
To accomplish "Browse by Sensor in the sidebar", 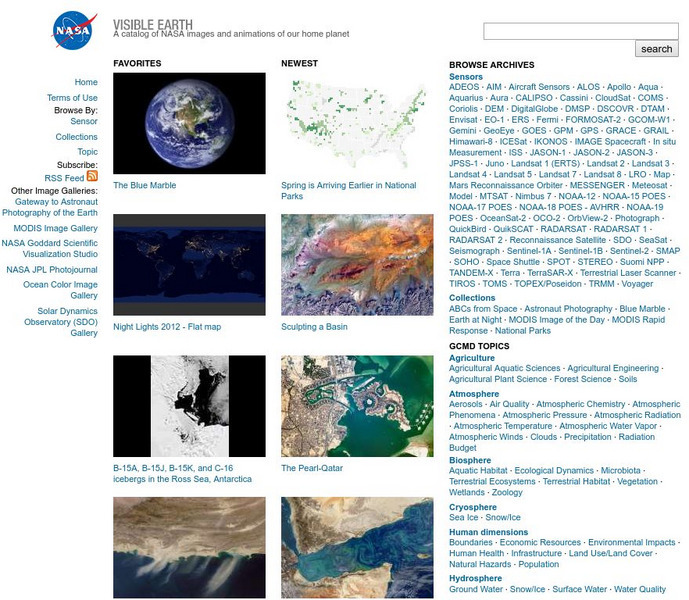I will click(x=84, y=121).
